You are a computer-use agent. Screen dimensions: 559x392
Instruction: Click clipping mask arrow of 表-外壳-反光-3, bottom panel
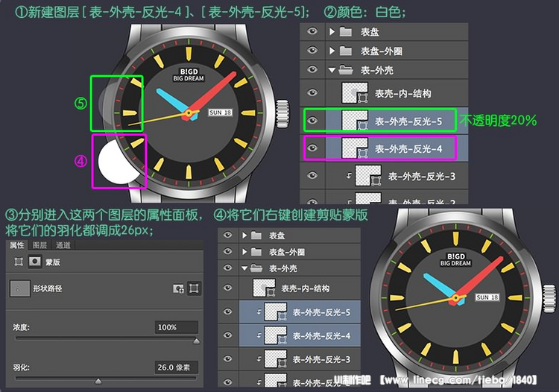click(x=259, y=359)
